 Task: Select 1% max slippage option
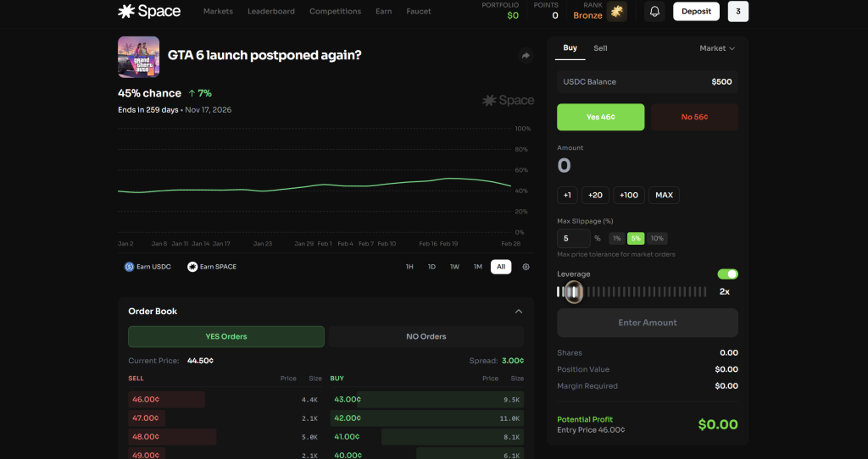click(617, 239)
